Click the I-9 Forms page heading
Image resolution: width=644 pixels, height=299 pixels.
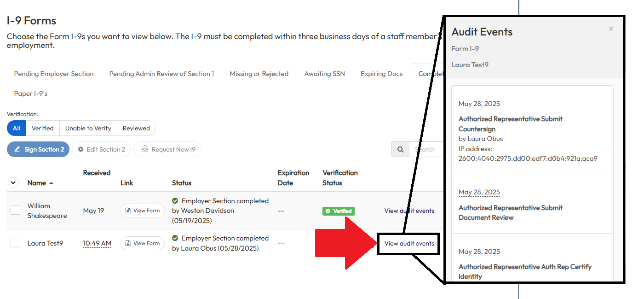tap(31, 20)
